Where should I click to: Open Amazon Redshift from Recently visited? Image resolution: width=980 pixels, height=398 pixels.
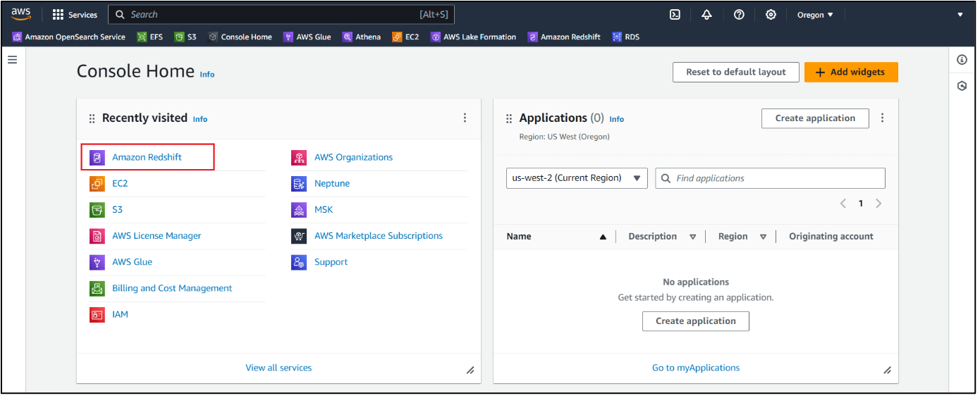coord(147,157)
